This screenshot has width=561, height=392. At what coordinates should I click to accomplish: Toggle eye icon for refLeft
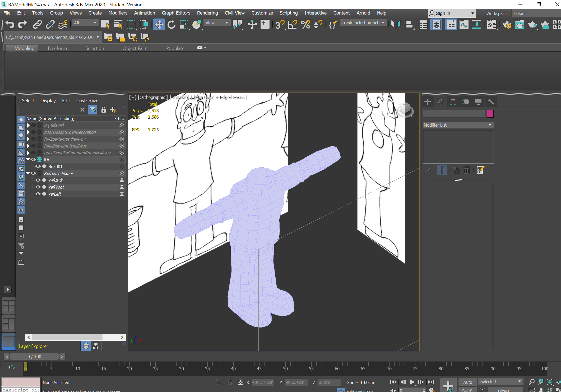tap(38, 194)
